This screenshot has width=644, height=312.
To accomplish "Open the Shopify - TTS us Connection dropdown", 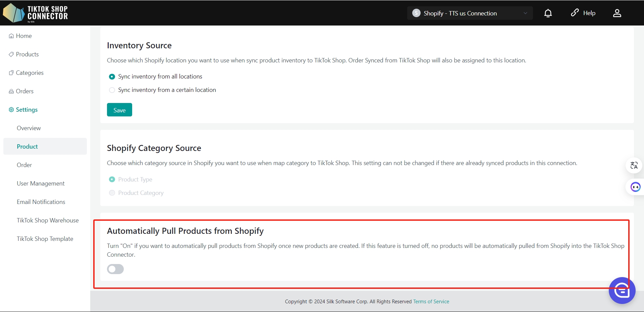I will pyautogui.click(x=470, y=13).
